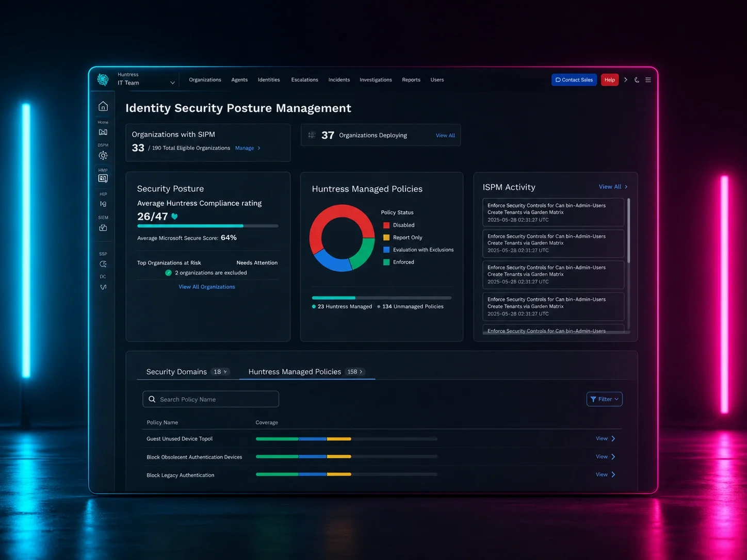
Task: Click the red Disabled legend swatch
Action: pos(386,225)
